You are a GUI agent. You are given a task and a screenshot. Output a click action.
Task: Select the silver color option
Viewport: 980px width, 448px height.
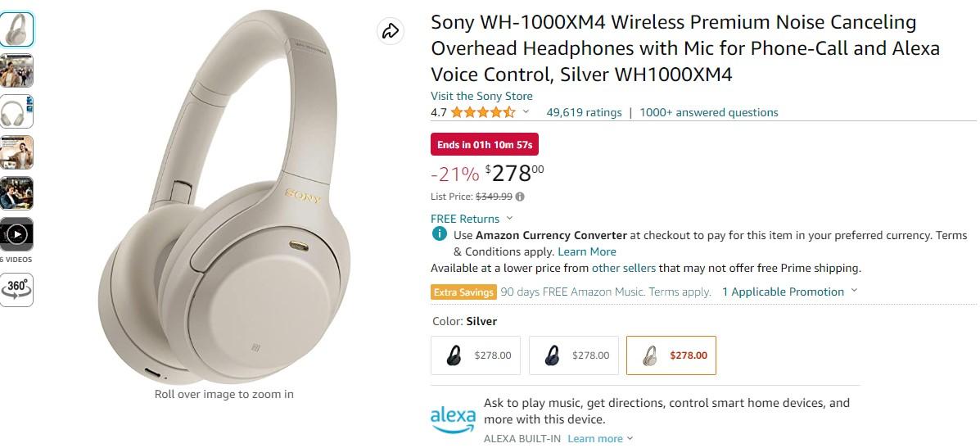pyautogui.click(x=671, y=355)
